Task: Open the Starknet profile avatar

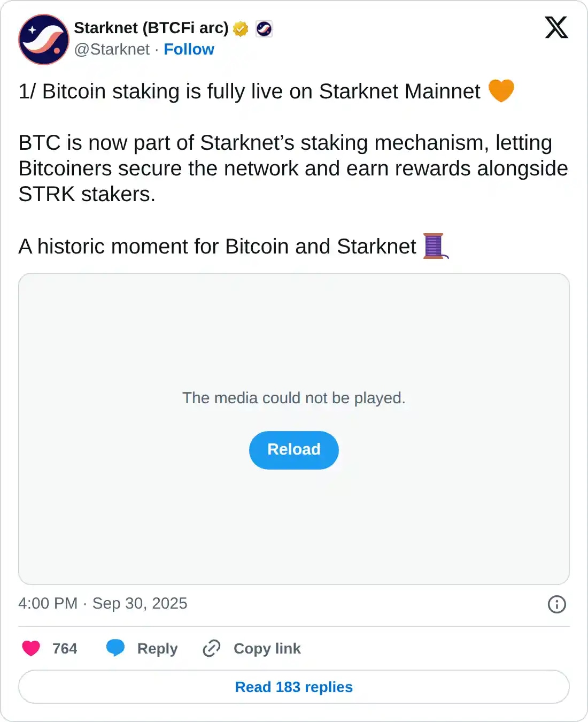Action: click(x=44, y=40)
